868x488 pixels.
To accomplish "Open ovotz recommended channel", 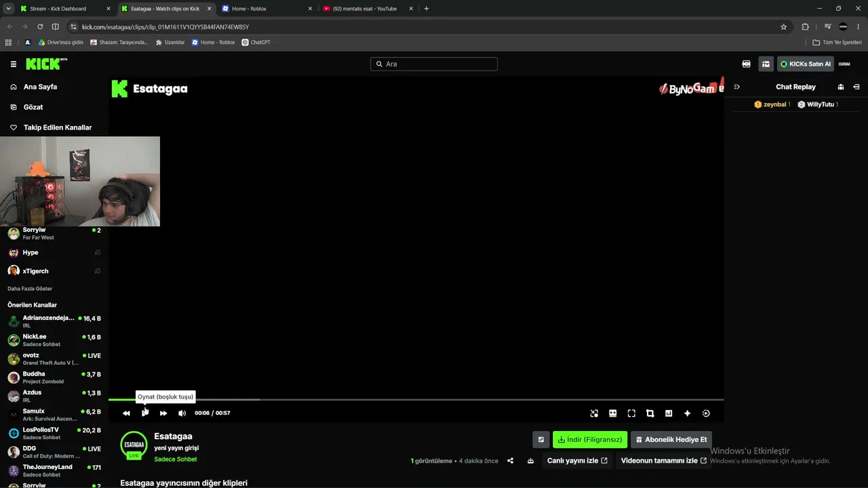I will [x=54, y=359].
